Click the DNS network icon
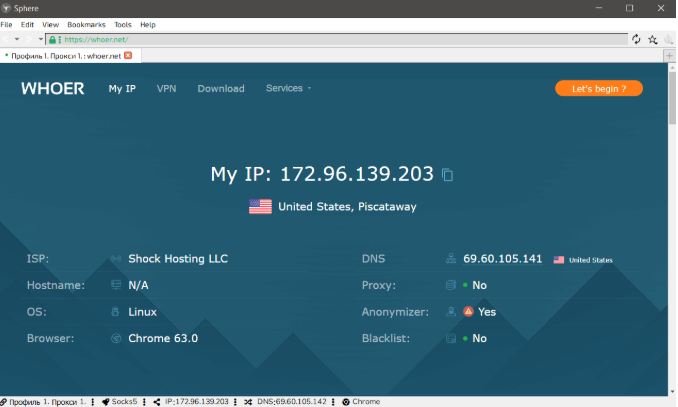Screen dimensions: 678x407 pos(451,259)
